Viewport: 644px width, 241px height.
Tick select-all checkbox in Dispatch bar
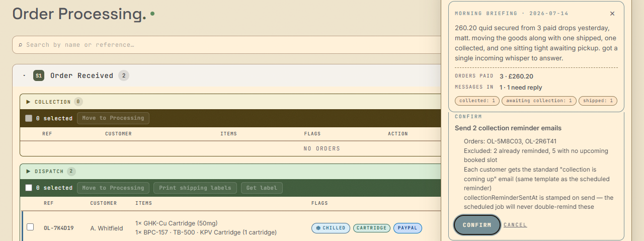[x=29, y=188]
